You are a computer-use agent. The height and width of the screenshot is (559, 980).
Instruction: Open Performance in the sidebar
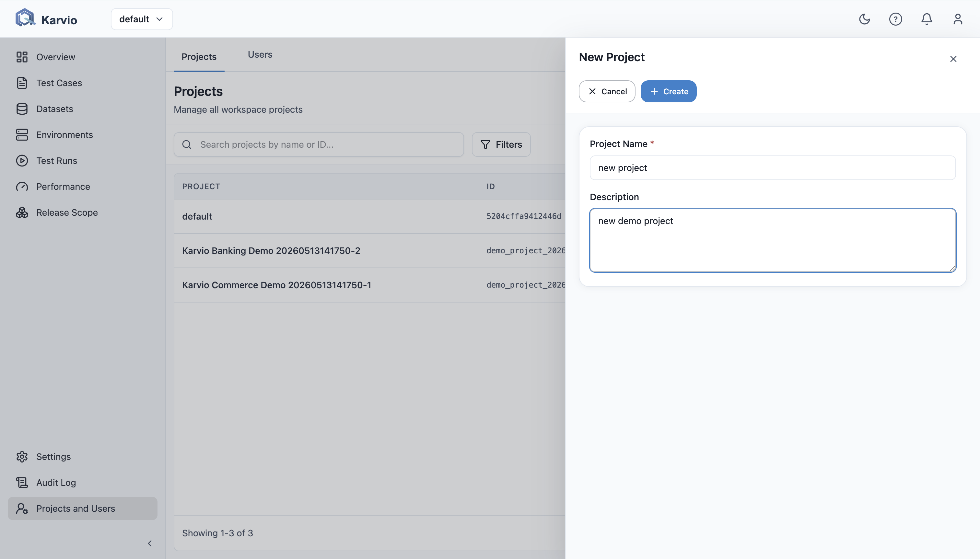pyautogui.click(x=83, y=187)
